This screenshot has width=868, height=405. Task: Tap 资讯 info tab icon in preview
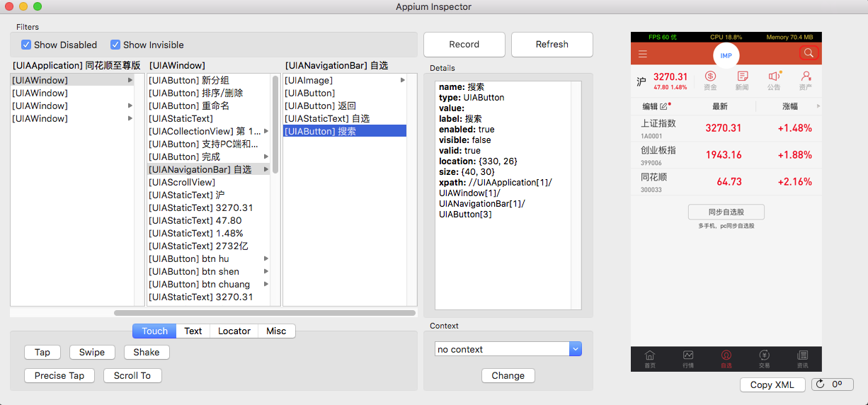(802, 359)
